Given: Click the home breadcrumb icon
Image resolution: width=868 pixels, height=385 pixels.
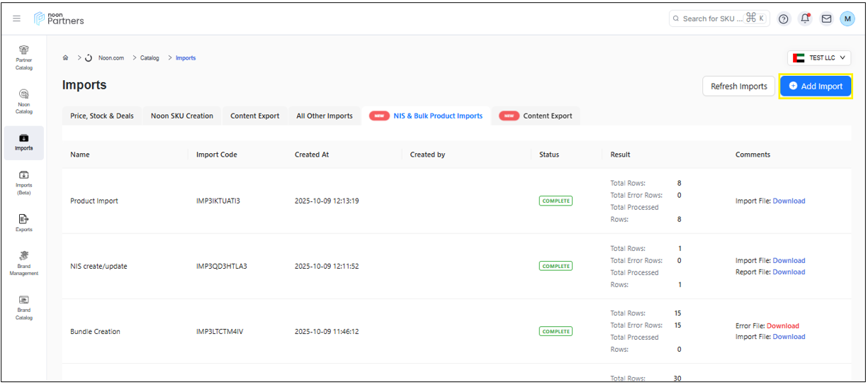Looking at the screenshot, I should pos(66,58).
